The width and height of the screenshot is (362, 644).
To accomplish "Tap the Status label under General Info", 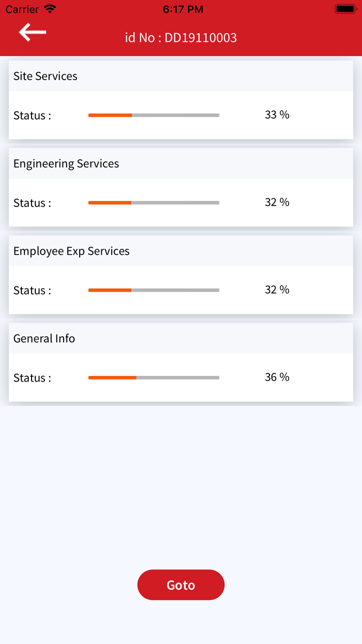I will coord(32,377).
